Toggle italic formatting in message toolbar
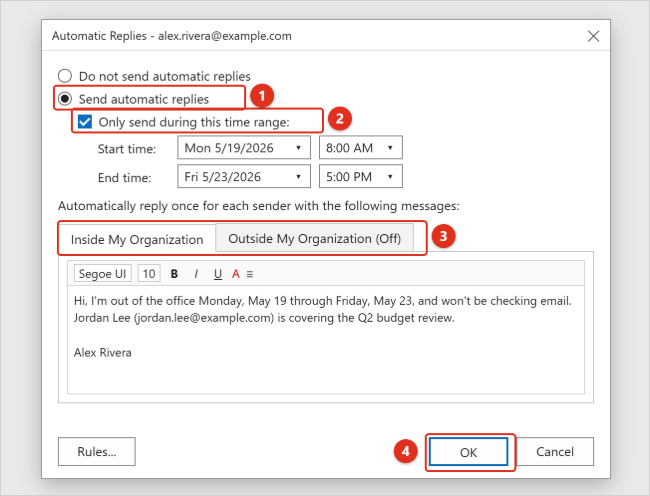This screenshot has width=650, height=496. [x=196, y=274]
